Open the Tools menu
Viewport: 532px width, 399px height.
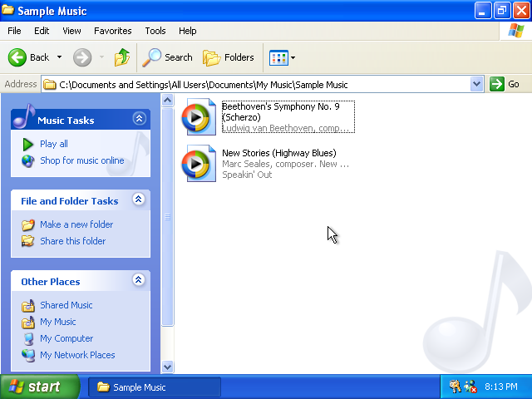[x=155, y=31]
